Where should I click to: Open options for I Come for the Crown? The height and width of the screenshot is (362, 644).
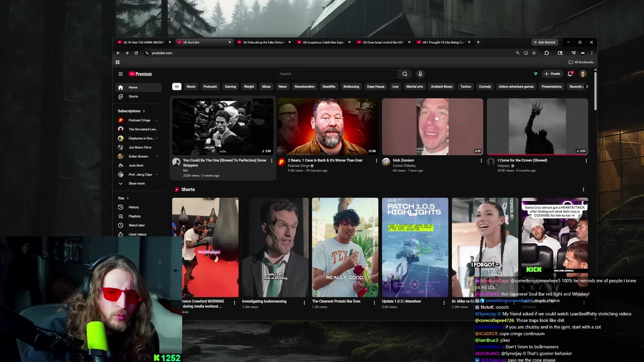coord(586,161)
